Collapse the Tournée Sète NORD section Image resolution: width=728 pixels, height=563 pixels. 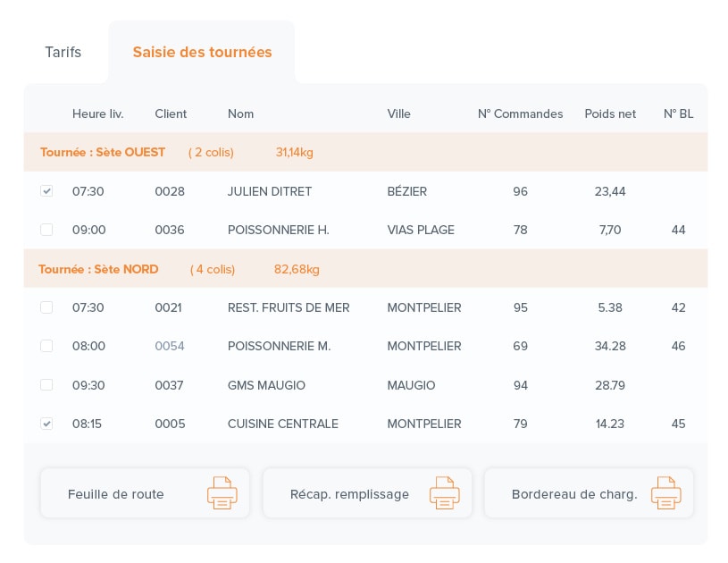point(98,269)
